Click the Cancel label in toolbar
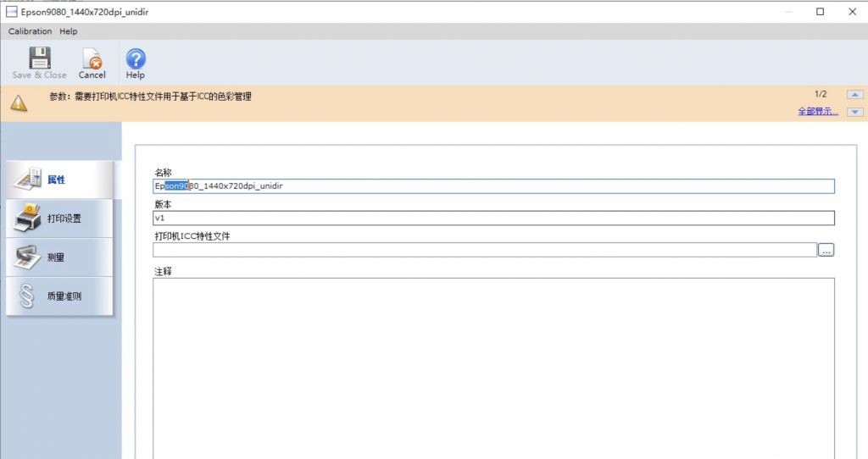868x459 pixels. coord(92,75)
